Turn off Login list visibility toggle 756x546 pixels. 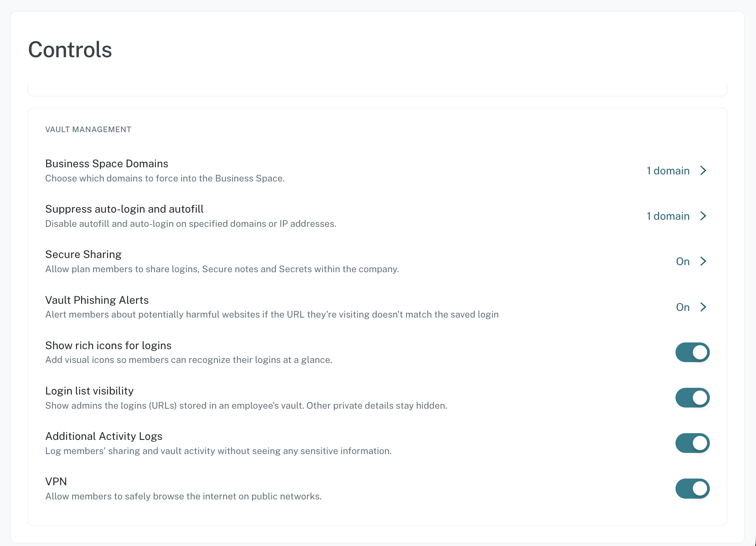tap(692, 398)
